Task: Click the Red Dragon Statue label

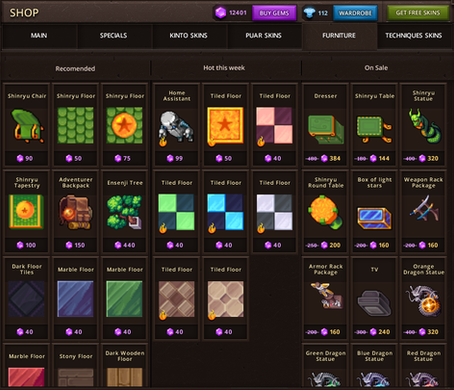Action: (x=424, y=356)
